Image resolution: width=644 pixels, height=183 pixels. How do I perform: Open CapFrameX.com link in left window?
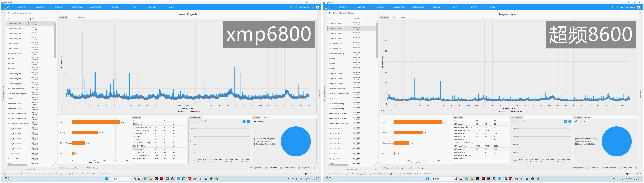pyautogui.click(x=306, y=7)
